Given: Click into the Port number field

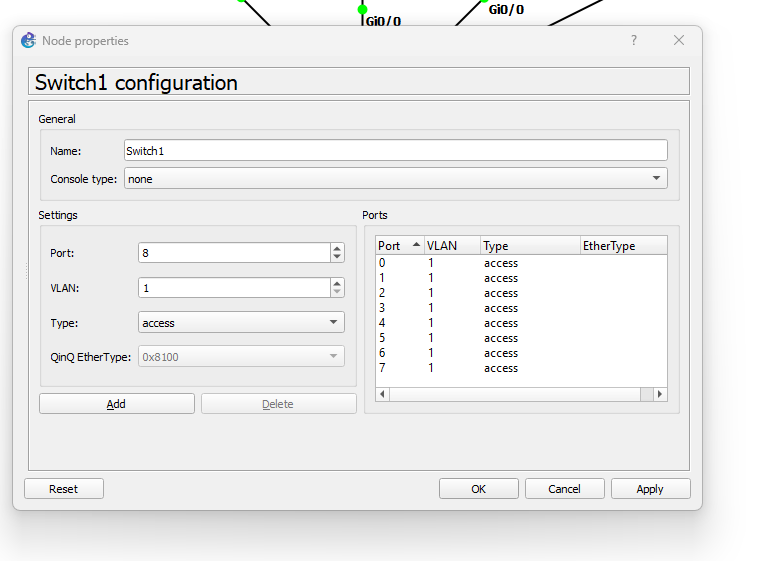Looking at the screenshot, I should (x=234, y=253).
